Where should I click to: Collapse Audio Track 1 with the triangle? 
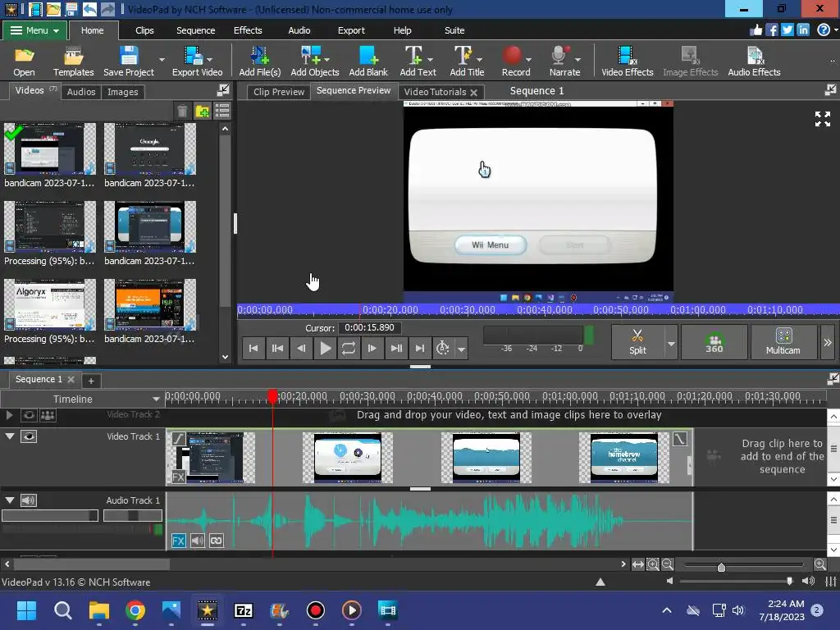(x=10, y=500)
